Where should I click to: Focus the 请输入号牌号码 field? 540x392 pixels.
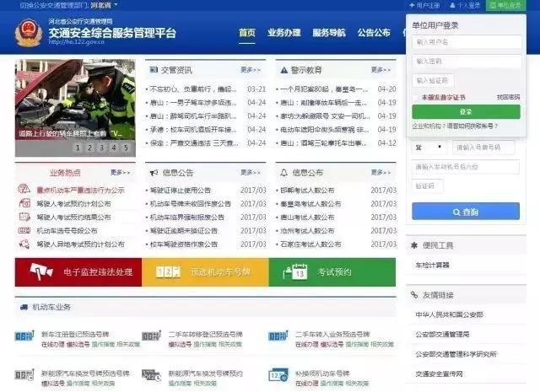point(483,148)
